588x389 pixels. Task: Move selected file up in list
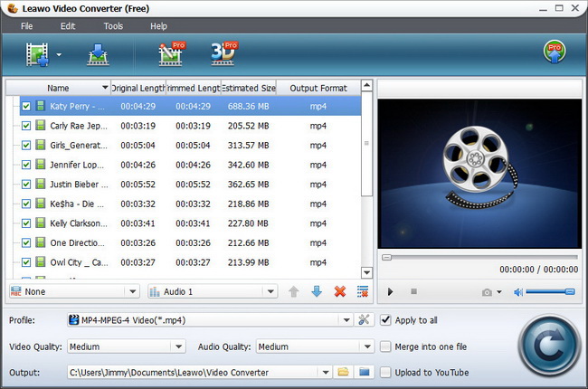point(294,291)
